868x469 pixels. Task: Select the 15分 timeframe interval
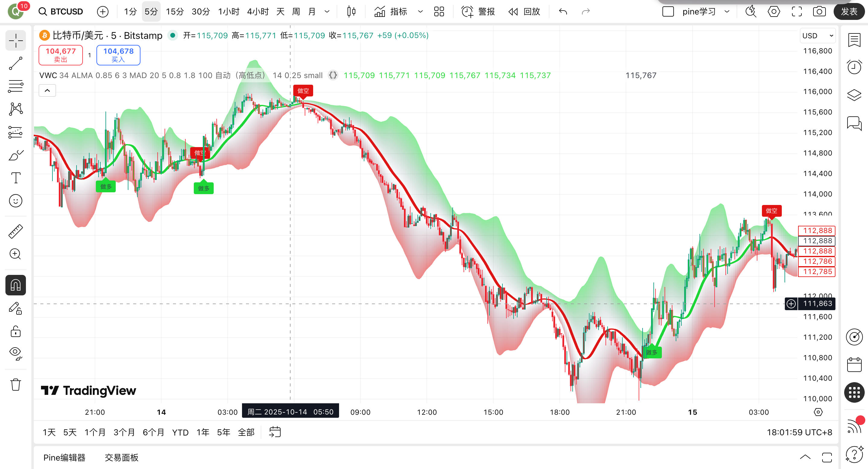coord(175,11)
